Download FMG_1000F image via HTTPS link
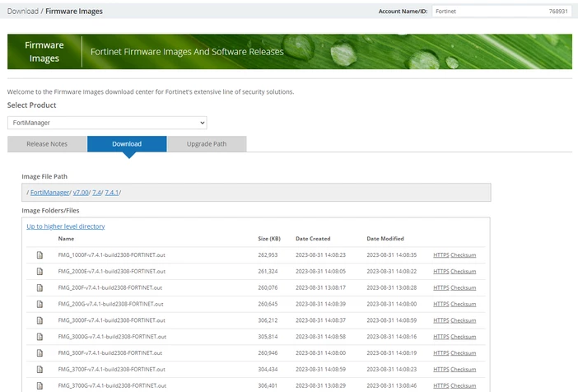Viewport: 578px width, 392px height. click(x=440, y=254)
